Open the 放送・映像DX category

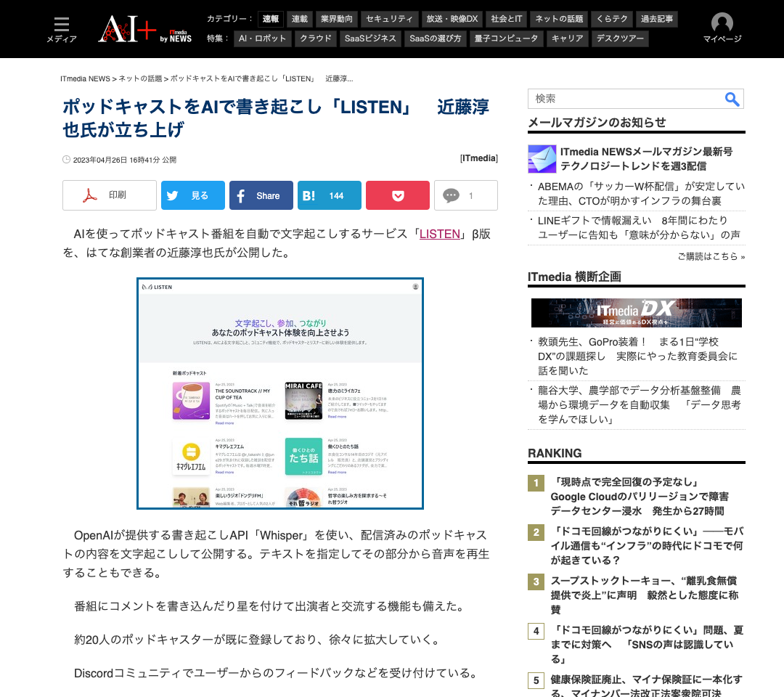(x=452, y=19)
